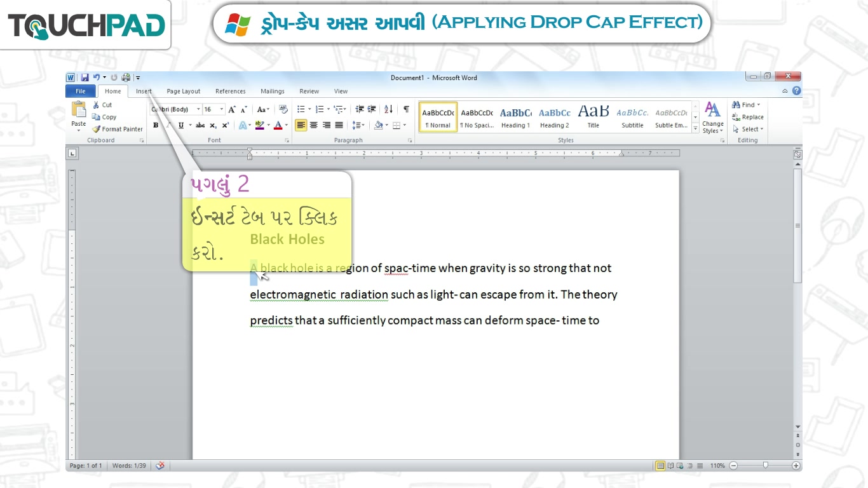The image size is (868, 488).
Task: Switch to the Page Layout tab
Action: [183, 91]
